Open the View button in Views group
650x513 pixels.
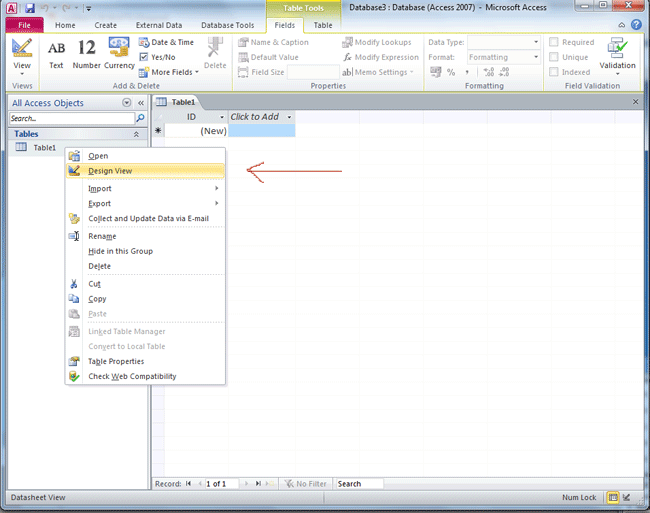click(22, 57)
